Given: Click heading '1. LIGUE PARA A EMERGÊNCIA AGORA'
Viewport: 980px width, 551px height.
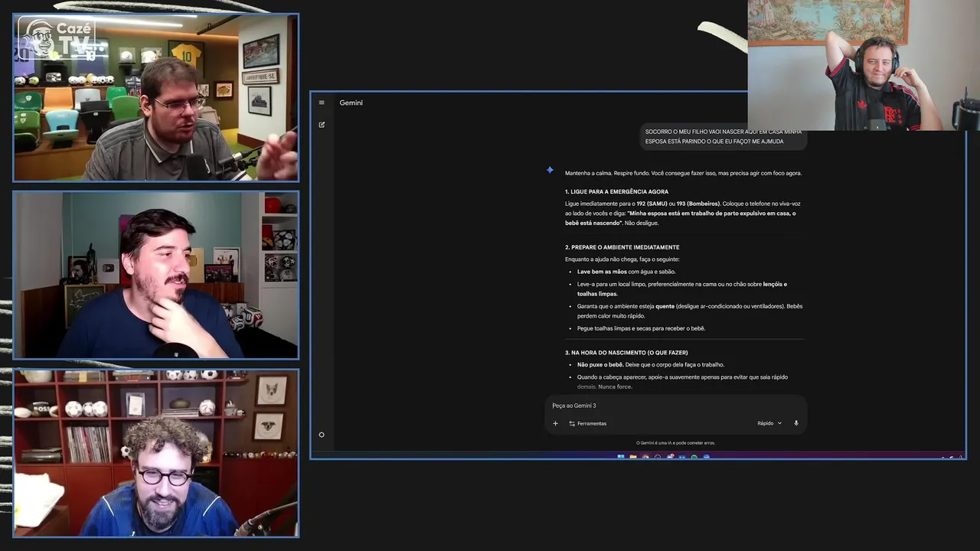Looking at the screenshot, I should click(616, 191).
